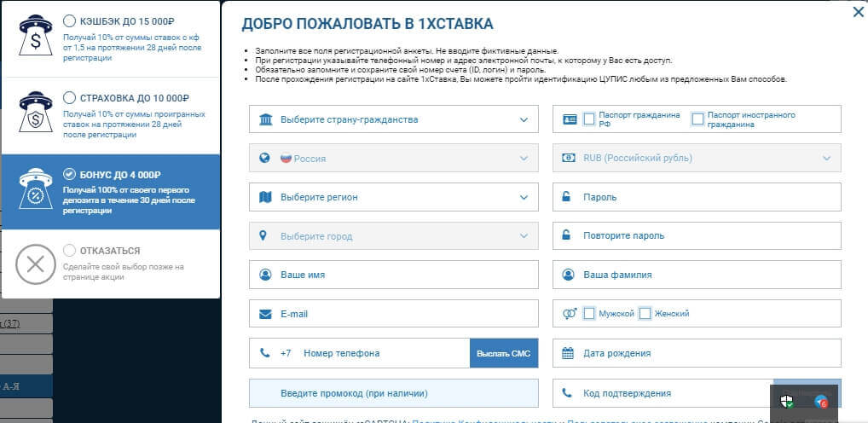This screenshot has height=423, width=868.
Task: Click the envelope icon in E-mail field
Action: [265, 314]
